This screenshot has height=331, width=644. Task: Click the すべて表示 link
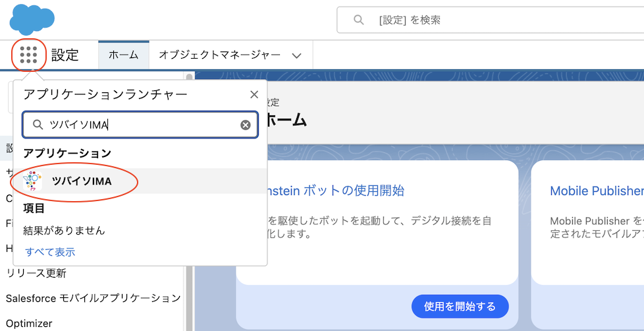50,252
